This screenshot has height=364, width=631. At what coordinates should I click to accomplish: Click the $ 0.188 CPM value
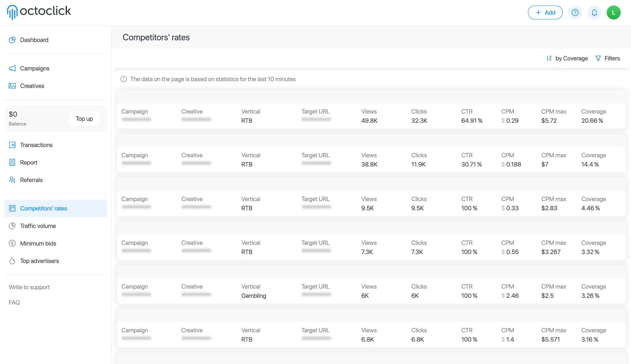click(x=511, y=164)
